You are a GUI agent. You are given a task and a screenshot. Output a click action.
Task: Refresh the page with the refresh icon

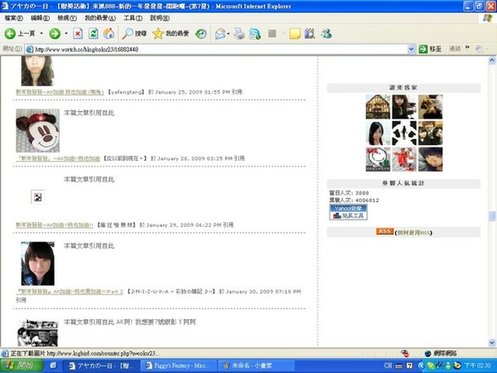pyautogui.click(x=93, y=33)
